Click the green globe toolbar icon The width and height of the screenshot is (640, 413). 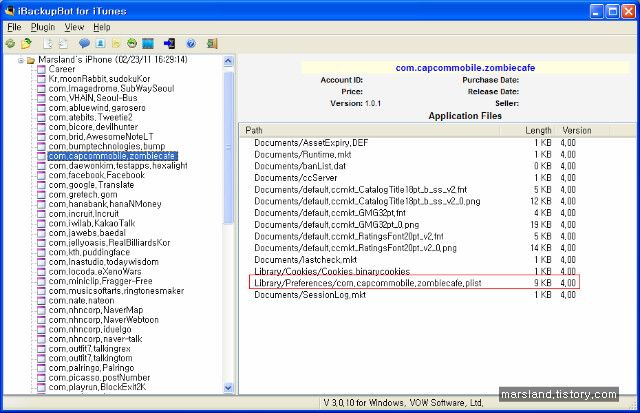pyautogui.click(x=132, y=43)
